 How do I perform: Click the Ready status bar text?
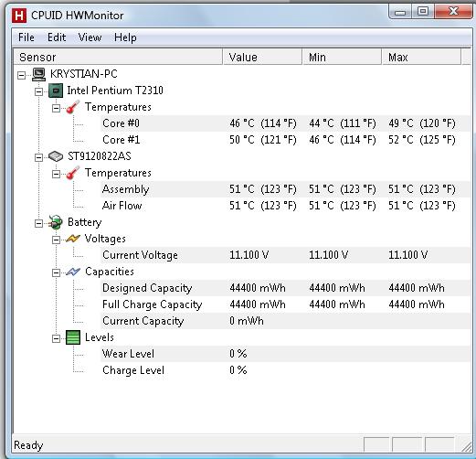(28, 445)
